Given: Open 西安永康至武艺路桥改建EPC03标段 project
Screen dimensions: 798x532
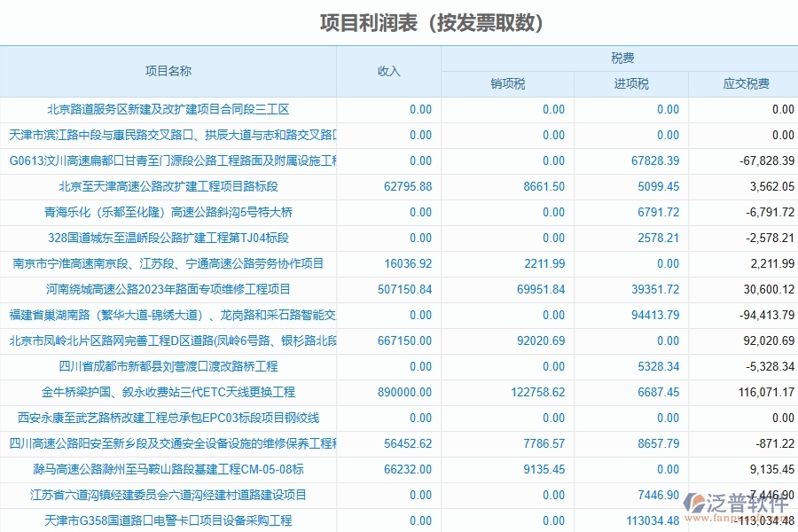Looking at the screenshot, I should (x=170, y=418).
